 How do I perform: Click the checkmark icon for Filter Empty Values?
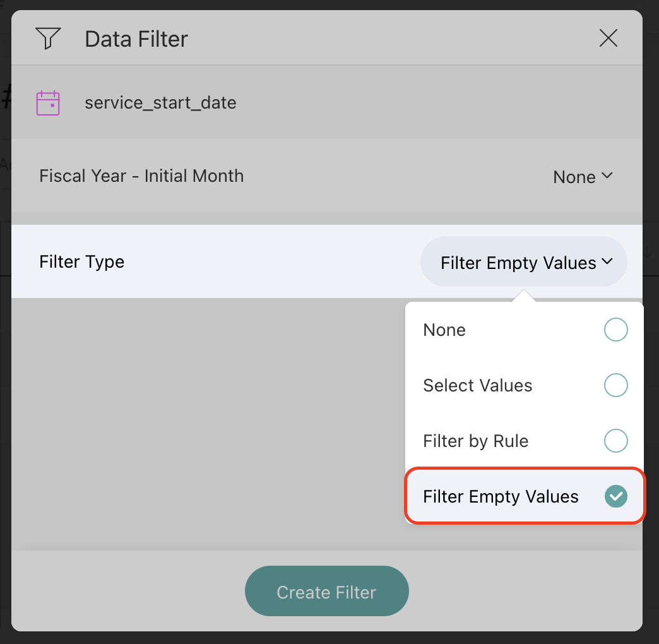pos(616,497)
